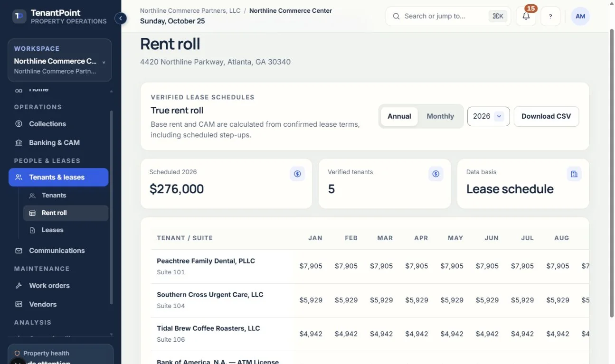The height and width of the screenshot is (364, 615).
Task: Open Communications in the sidebar
Action: 58,251
